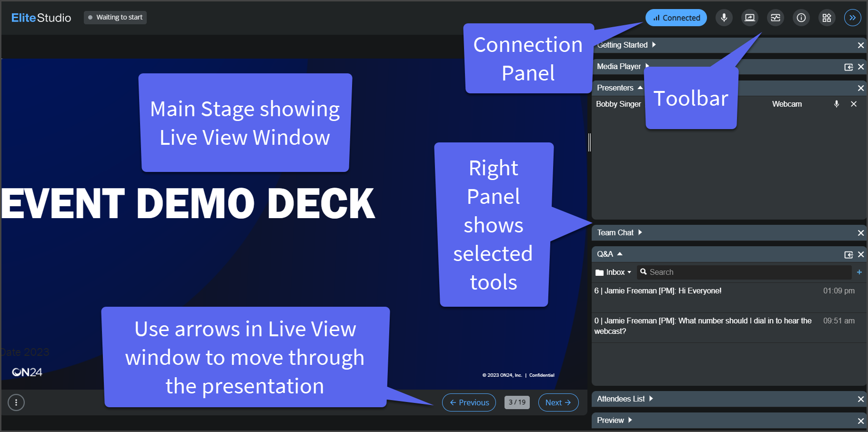Open the layout widgets picker

(827, 18)
